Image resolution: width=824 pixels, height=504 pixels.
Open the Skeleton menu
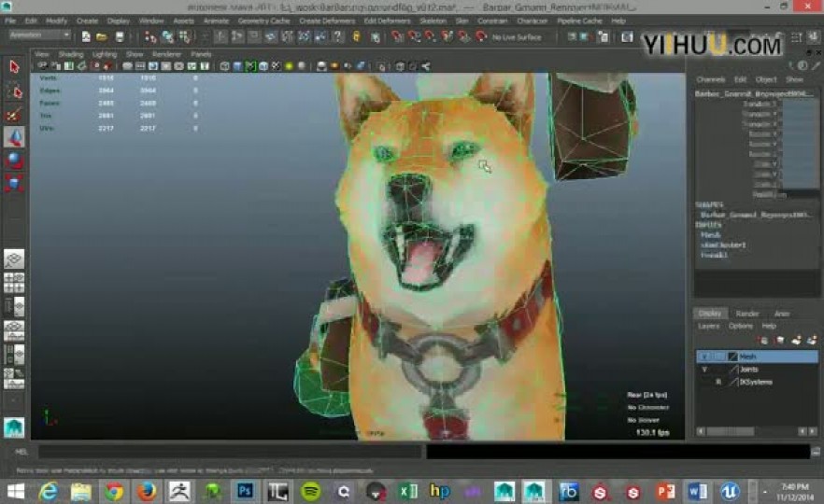(x=433, y=21)
